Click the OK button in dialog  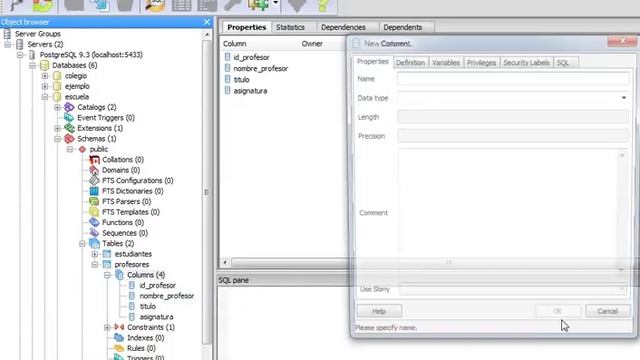(558, 311)
